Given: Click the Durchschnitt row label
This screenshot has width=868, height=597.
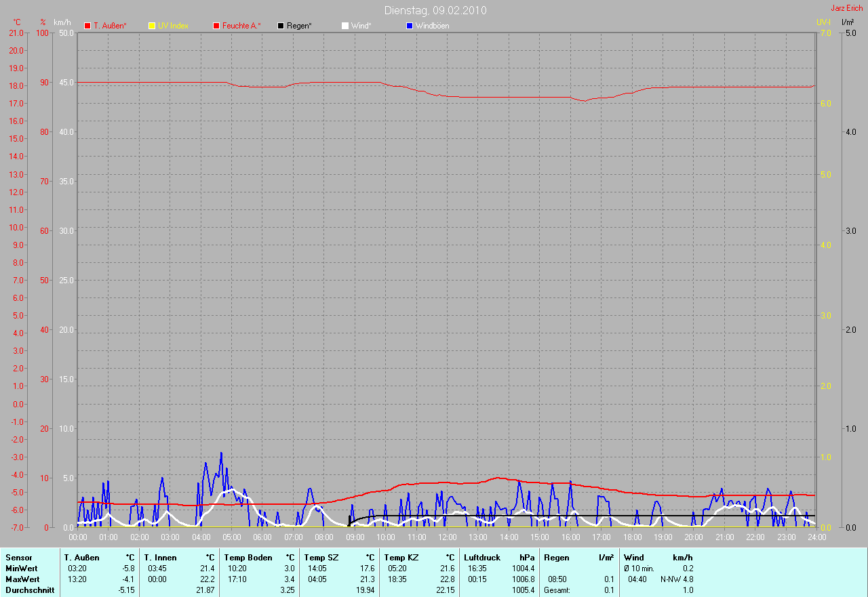Looking at the screenshot, I should (x=30, y=590).
